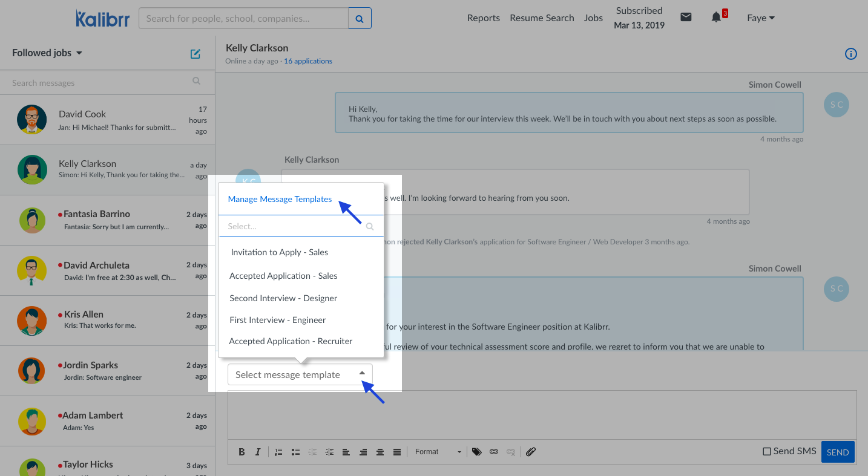Collapse the message template selector
Image resolution: width=868 pixels, height=476 pixels.
click(363, 374)
